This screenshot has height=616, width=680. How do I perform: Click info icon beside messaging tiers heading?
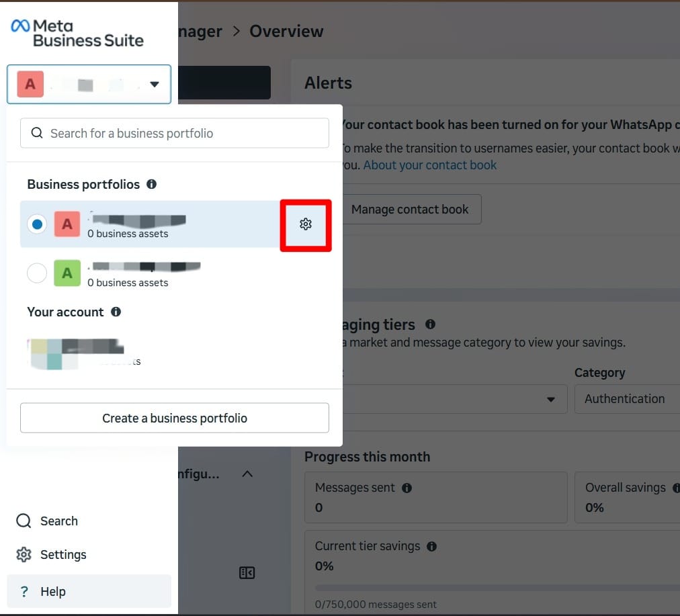(430, 324)
